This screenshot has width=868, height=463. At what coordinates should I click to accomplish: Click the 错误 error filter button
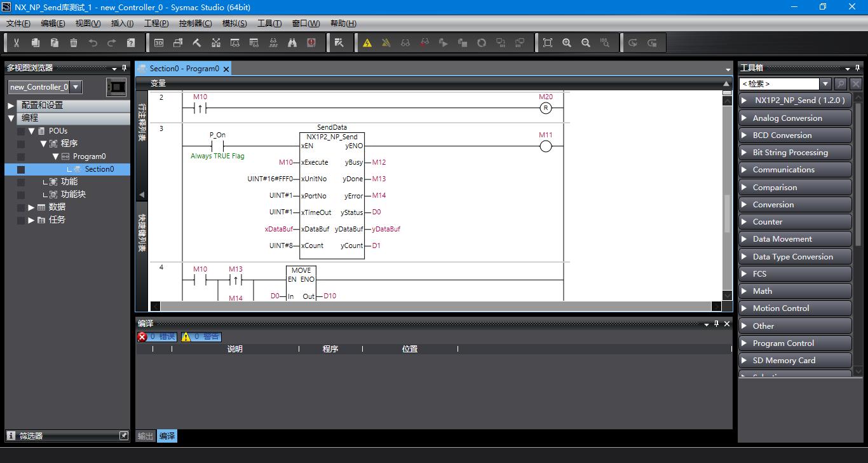(x=158, y=336)
